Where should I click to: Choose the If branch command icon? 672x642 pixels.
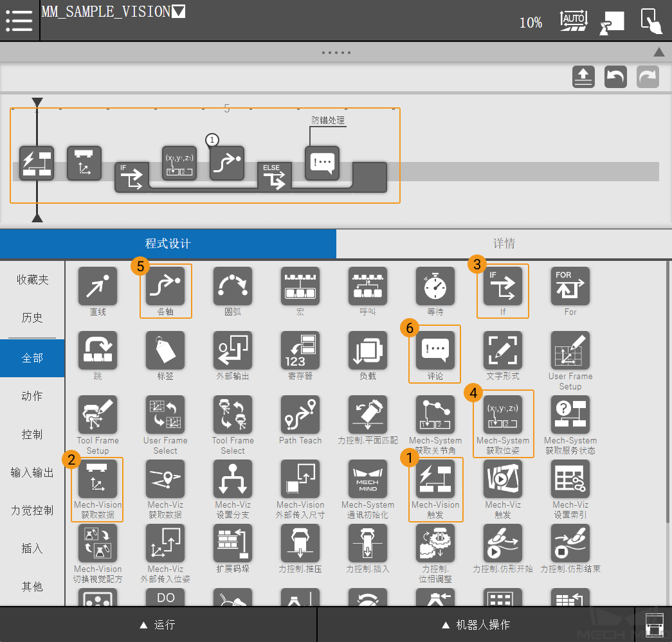pos(503,287)
